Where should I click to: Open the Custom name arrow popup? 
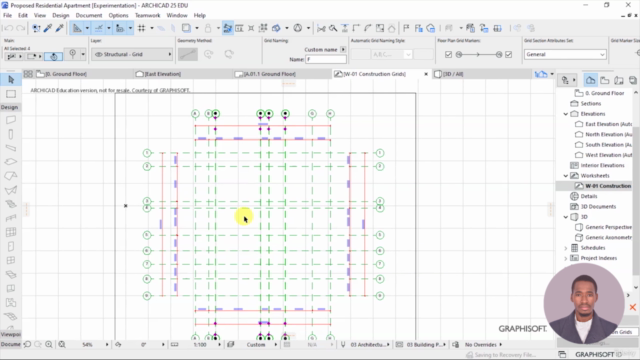coord(343,49)
